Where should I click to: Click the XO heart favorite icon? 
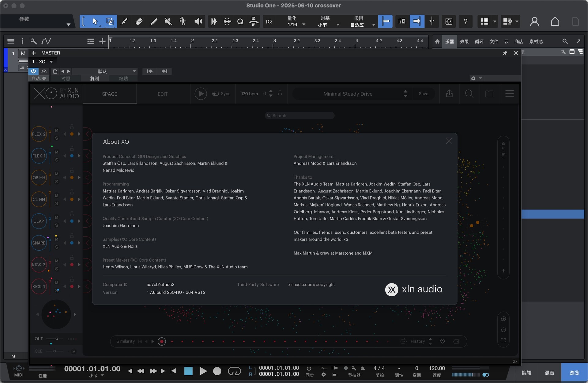point(443,341)
